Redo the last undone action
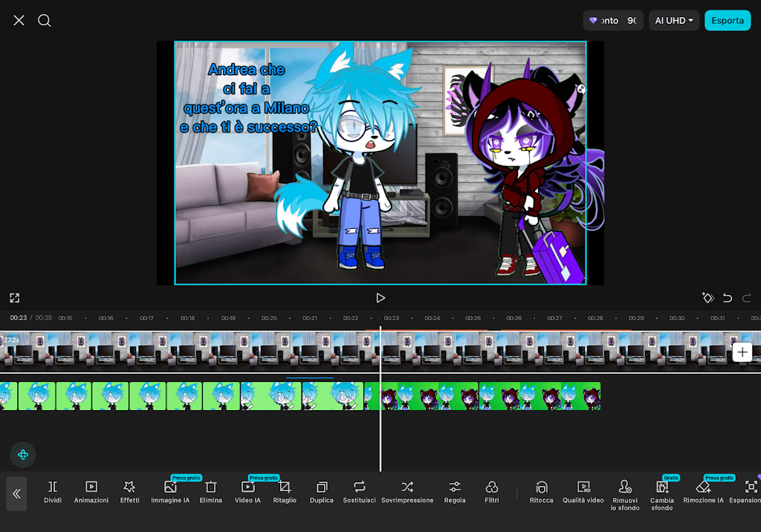Image resolution: width=761 pixels, height=532 pixels. [747, 297]
